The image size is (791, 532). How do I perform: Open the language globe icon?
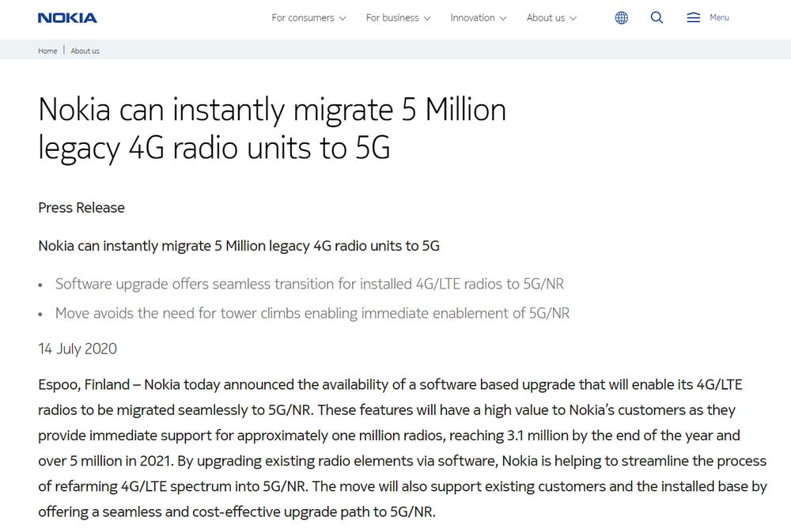(x=622, y=18)
